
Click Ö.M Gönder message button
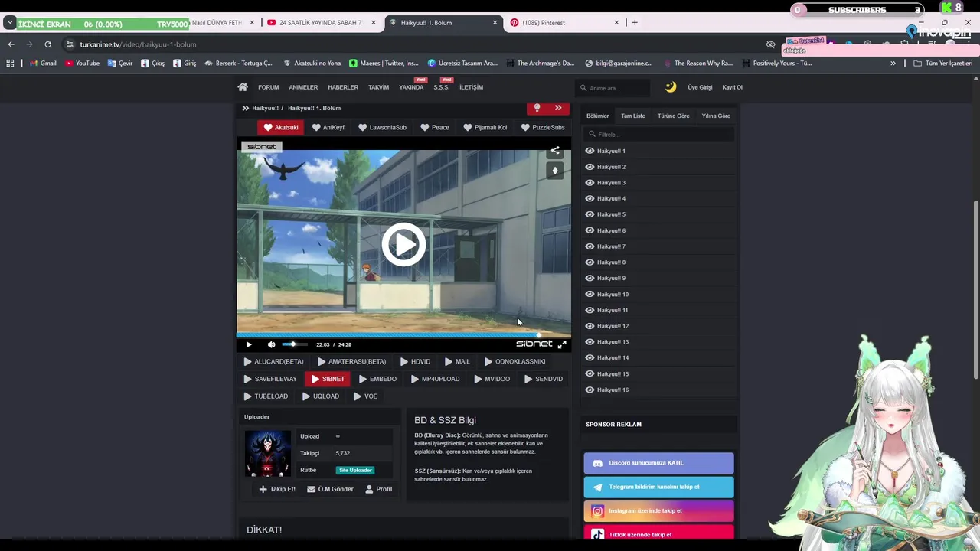pos(330,489)
